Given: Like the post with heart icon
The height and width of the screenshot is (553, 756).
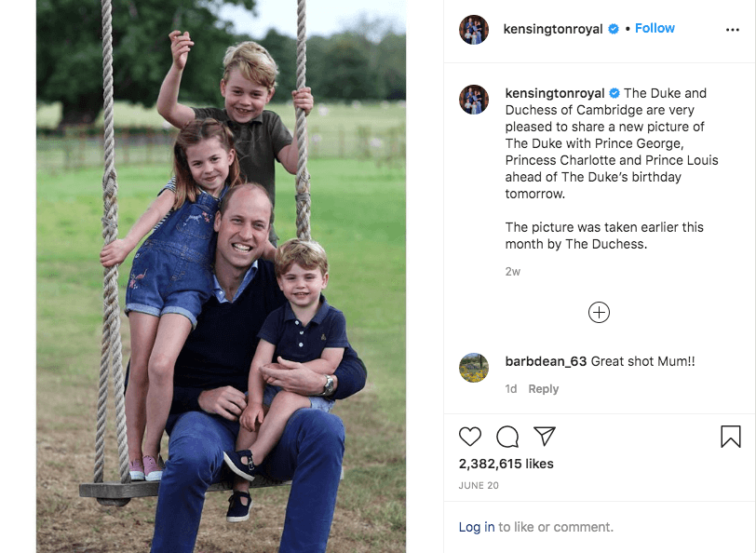Looking at the screenshot, I should tap(470, 437).
